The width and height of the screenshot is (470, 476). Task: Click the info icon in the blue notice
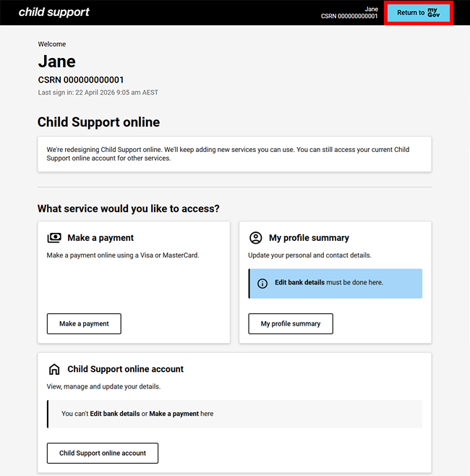(x=262, y=283)
